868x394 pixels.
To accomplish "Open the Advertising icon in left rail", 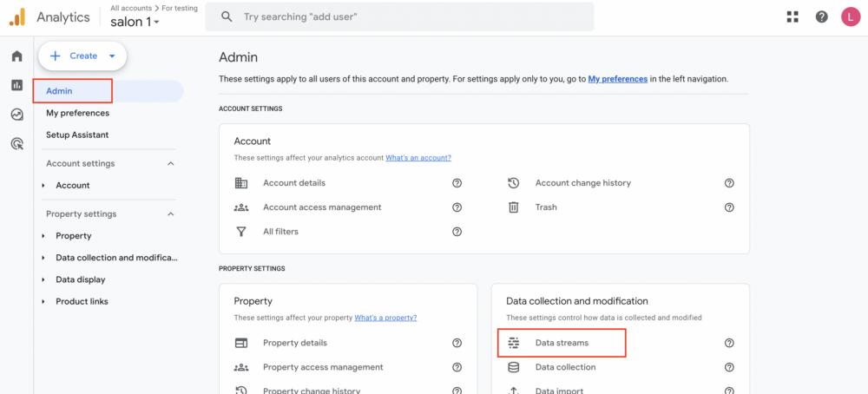I will coord(17,144).
